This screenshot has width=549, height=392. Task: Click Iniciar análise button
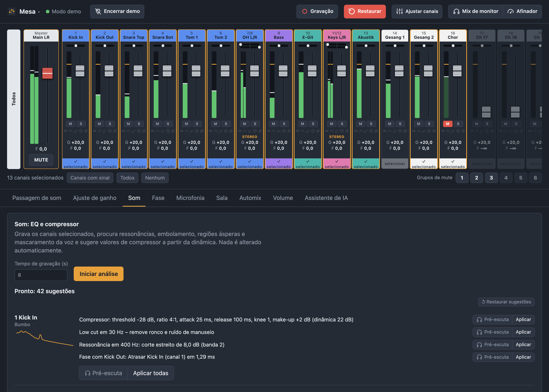coord(99,274)
